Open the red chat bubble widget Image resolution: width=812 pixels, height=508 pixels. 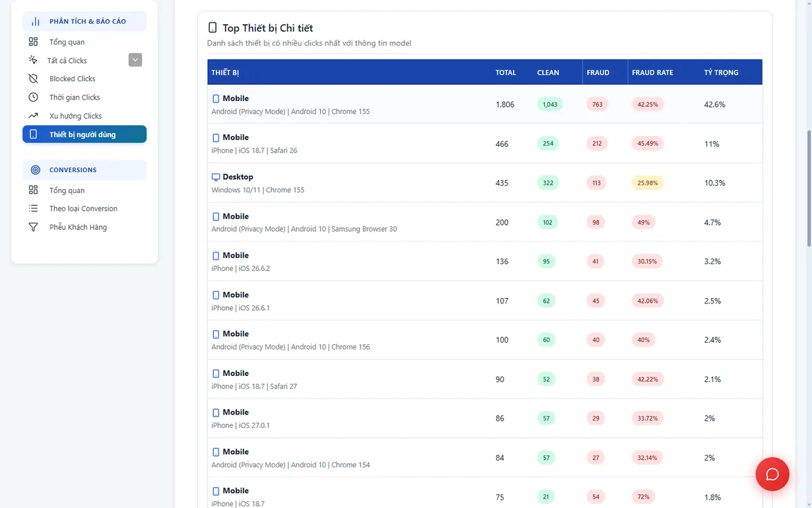772,474
